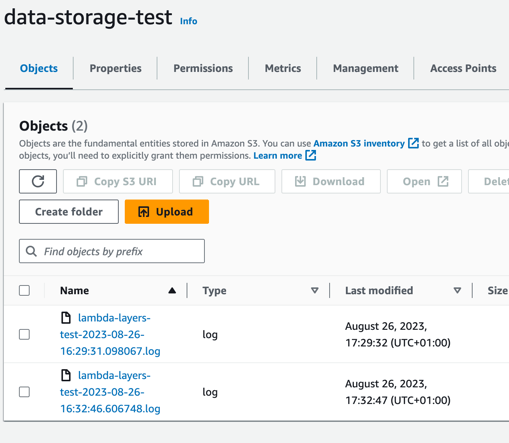
Task: Click the Copy URL button
Action: (227, 181)
